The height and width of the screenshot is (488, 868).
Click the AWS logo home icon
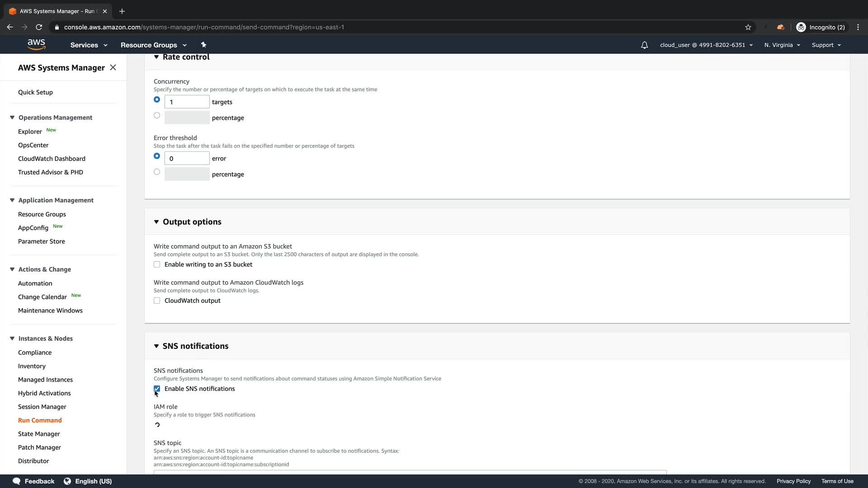coord(36,44)
